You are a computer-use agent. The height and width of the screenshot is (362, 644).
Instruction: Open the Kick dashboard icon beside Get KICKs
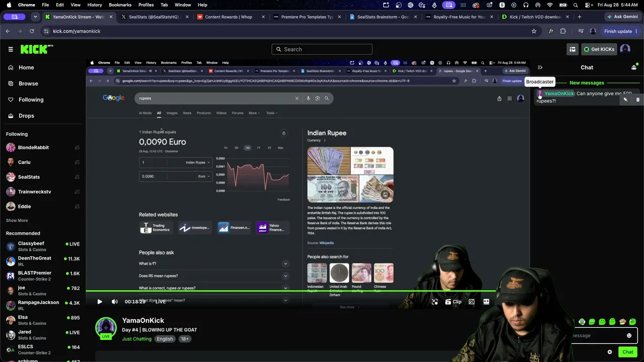tap(573, 49)
